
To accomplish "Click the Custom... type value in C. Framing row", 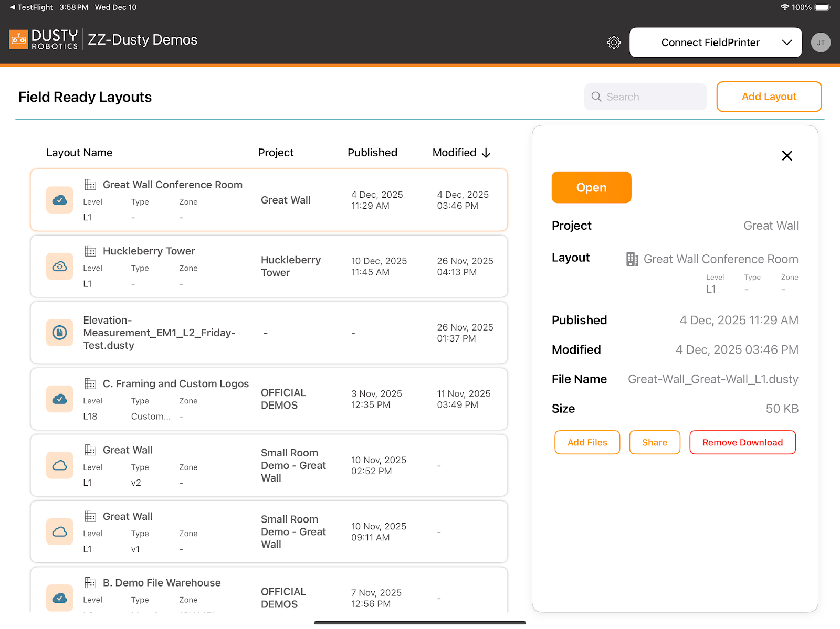I will point(151,417).
